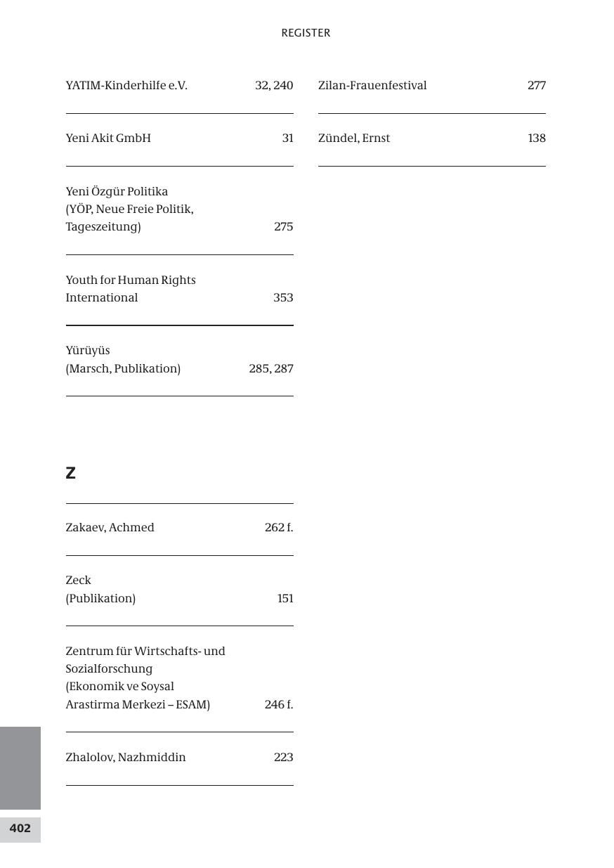Click the REGISTER page header
This screenshot has height=868, width=614.
tap(306, 33)
